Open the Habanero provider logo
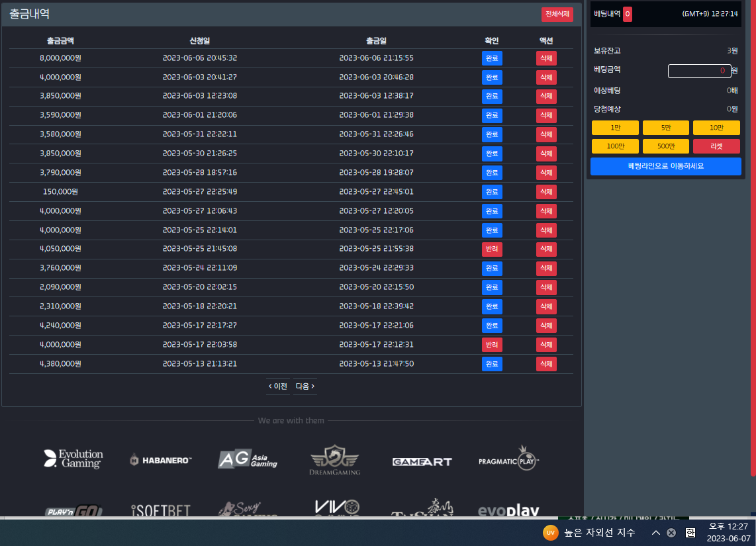Image resolution: width=756 pixels, height=546 pixels. click(x=161, y=460)
